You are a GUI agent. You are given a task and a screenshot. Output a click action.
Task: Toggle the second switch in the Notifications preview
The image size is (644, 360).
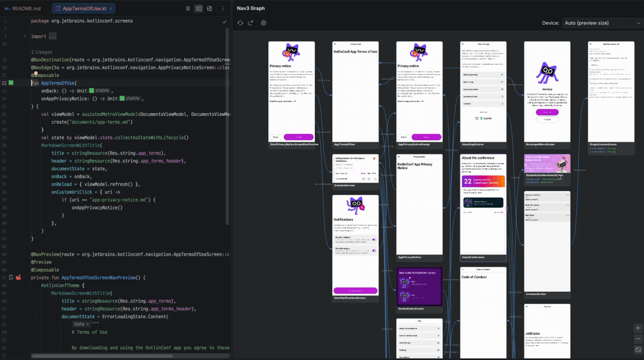click(x=374, y=250)
